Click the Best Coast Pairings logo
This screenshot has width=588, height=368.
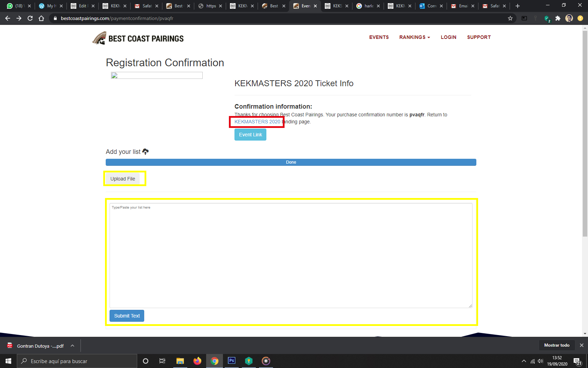pos(138,38)
